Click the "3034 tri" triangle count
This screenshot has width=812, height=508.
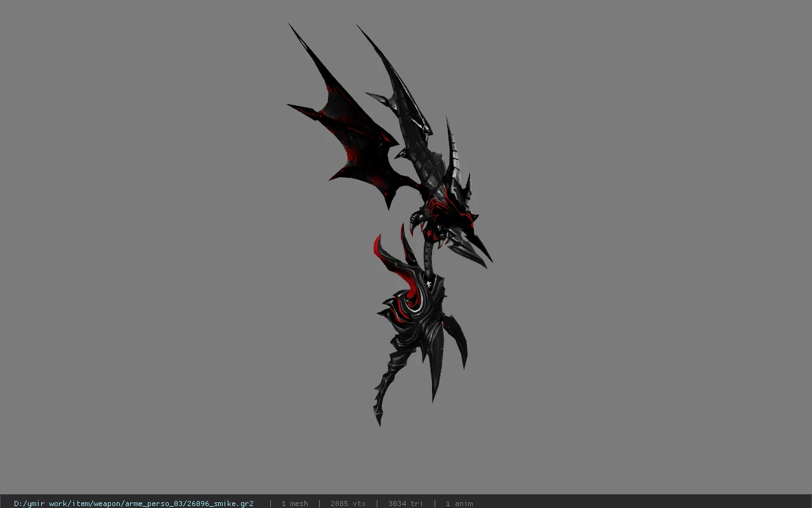click(405, 504)
